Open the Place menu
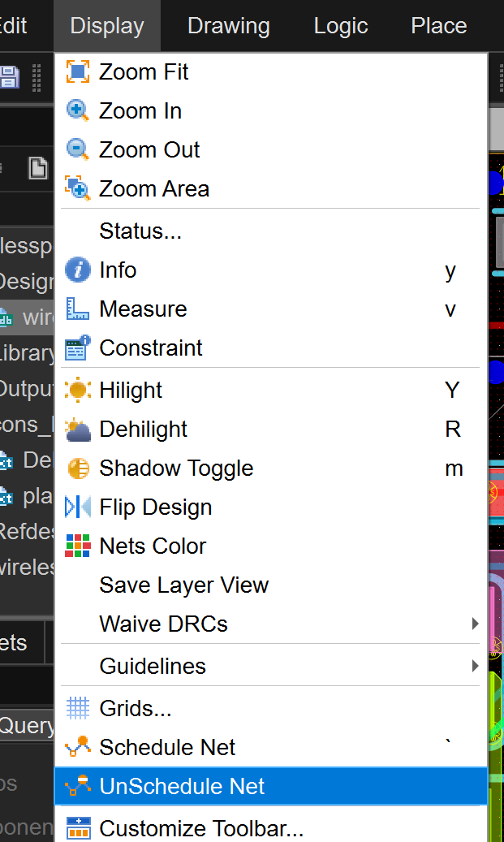 coord(438,25)
